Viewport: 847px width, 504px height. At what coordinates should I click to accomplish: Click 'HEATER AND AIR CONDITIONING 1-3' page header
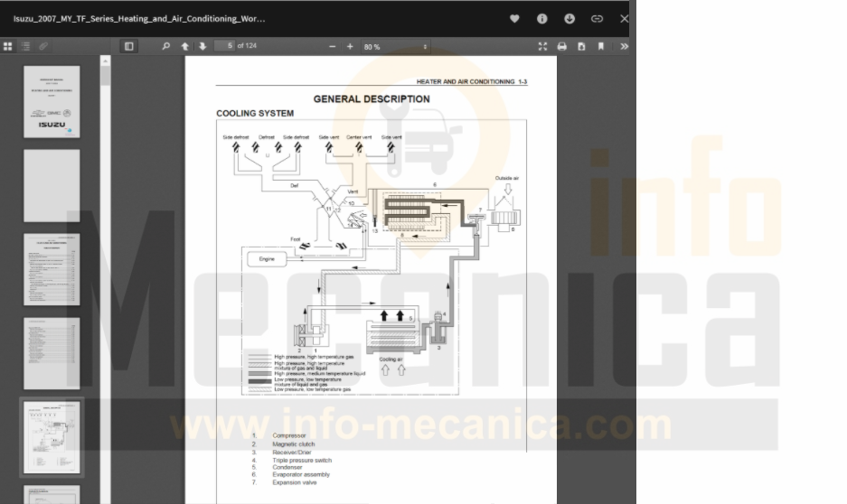tap(472, 82)
